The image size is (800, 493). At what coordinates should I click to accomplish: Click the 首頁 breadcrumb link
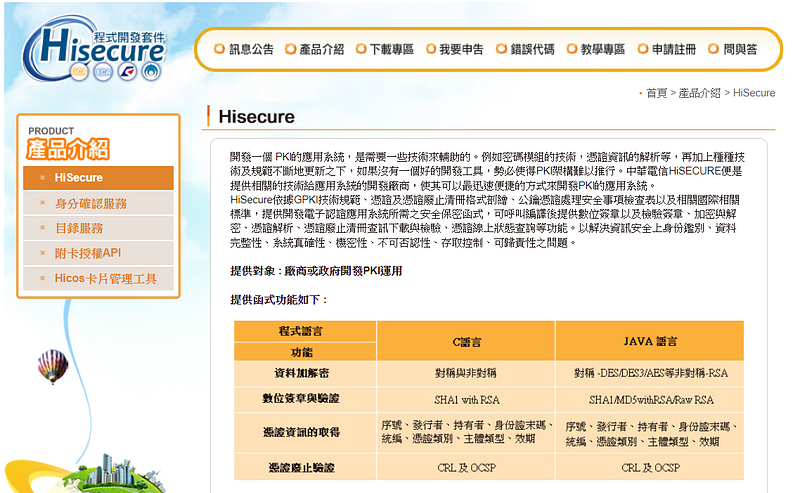(656, 93)
